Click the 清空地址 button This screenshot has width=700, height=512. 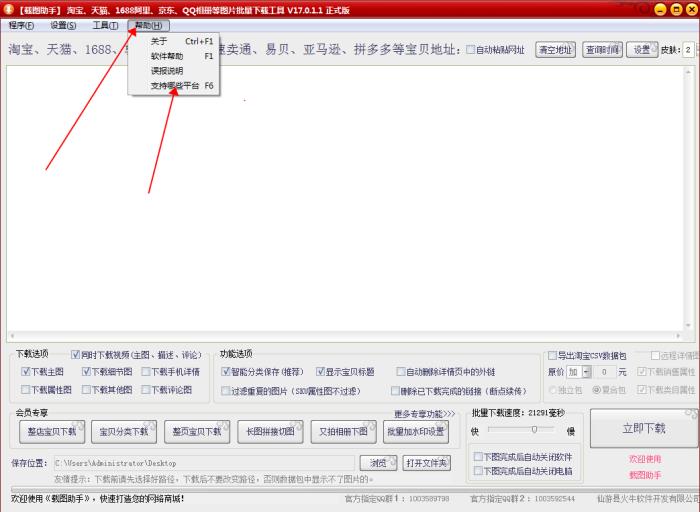pyautogui.click(x=555, y=50)
